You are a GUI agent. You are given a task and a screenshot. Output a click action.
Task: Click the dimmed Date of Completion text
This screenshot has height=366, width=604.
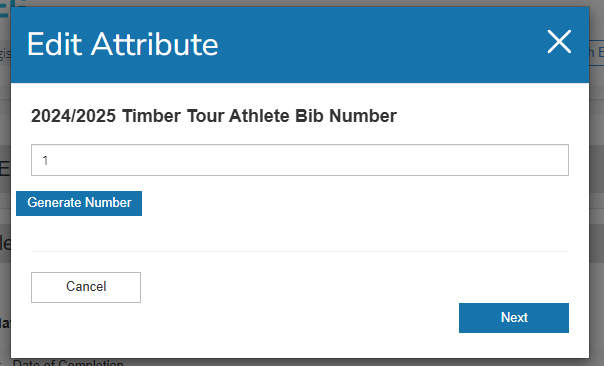pyautogui.click(x=68, y=363)
